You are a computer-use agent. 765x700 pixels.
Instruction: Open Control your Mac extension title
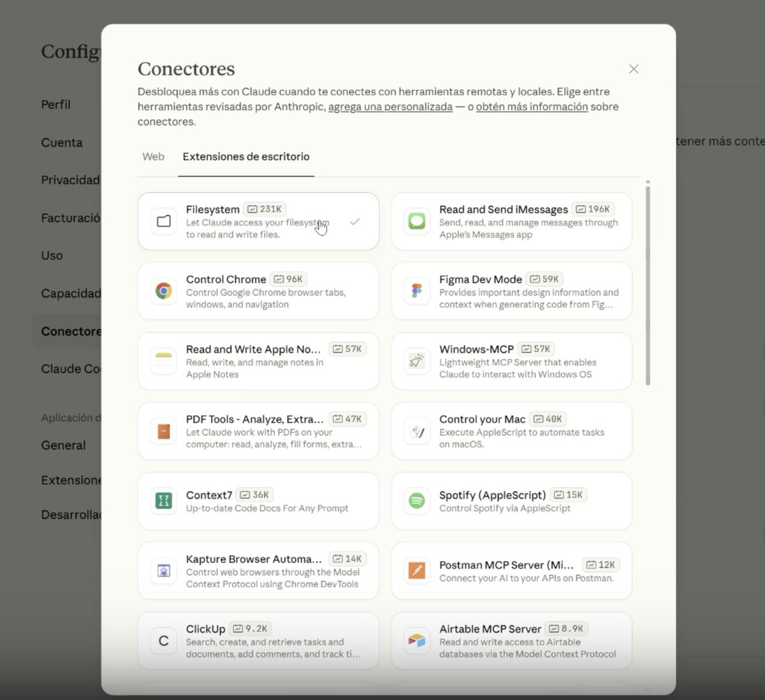coord(483,419)
